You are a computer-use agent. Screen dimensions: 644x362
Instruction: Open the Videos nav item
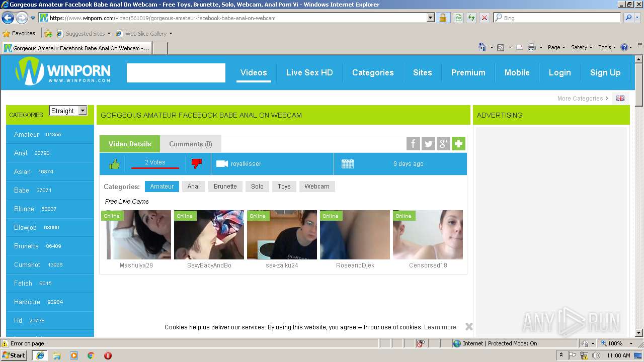[x=254, y=72]
